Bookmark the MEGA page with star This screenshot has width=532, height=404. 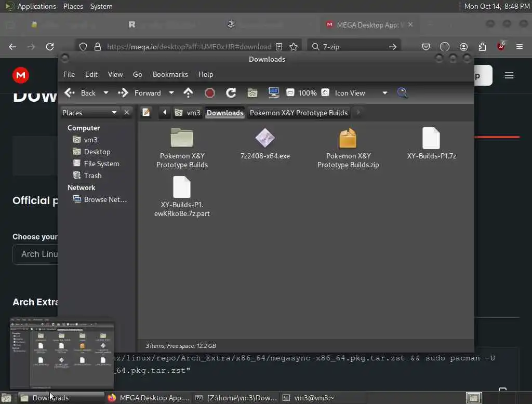tap(294, 47)
